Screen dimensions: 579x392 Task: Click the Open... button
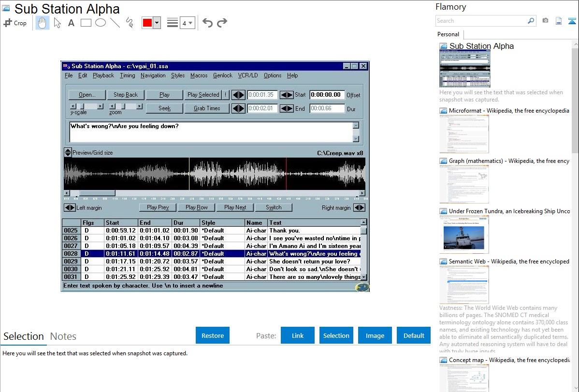[x=87, y=95]
